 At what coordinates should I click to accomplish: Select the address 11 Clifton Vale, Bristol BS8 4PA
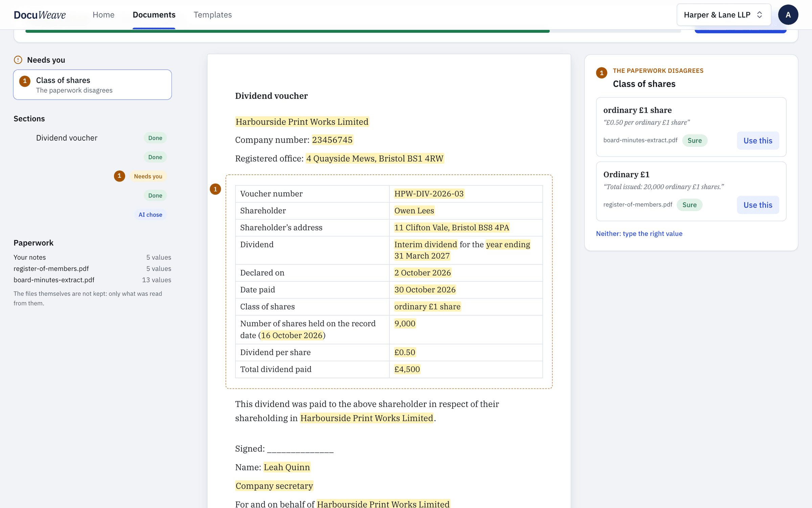[452, 228]
